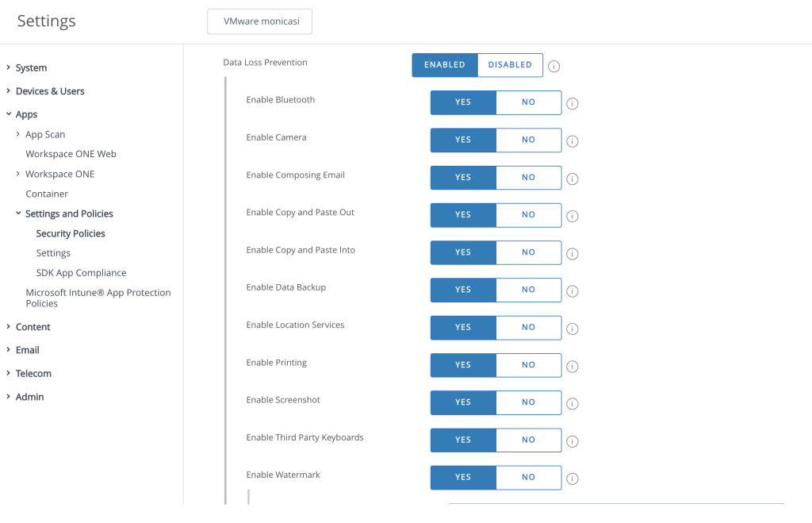812x523 pixels.
Task: Open info tooltip for Enable Watermark
Action: click(572, 479)
